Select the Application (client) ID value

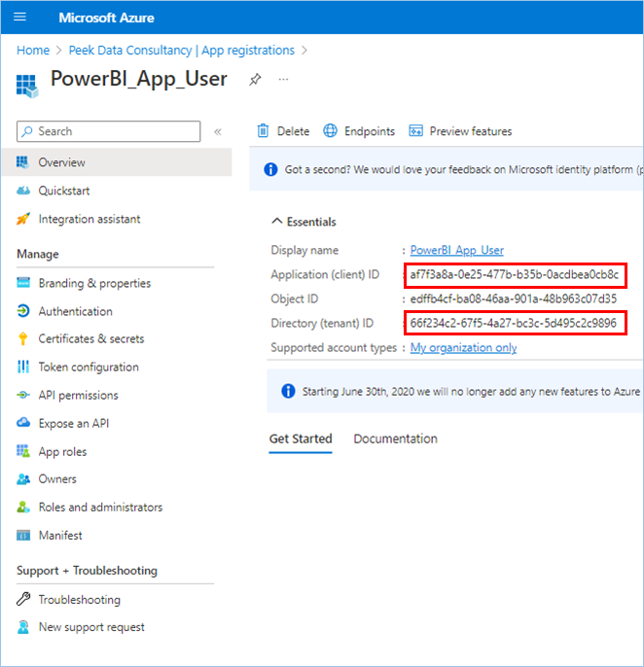pyautogui.click(x=515, y=274)
